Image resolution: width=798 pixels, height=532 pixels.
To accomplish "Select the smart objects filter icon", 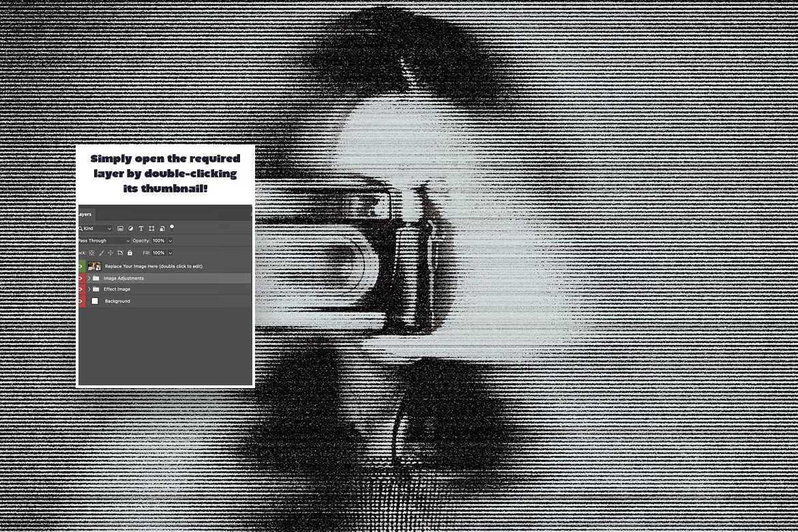I will pos(162,228).
